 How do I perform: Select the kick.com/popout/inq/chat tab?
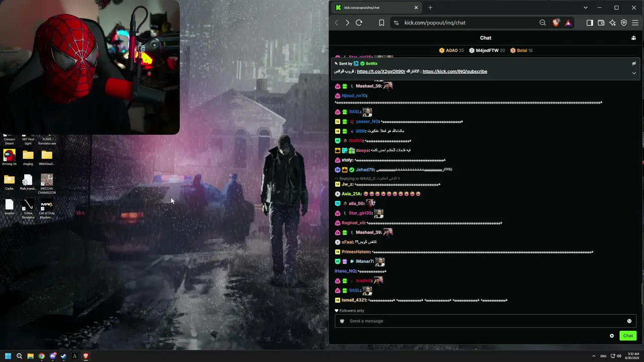pos(377,8)
